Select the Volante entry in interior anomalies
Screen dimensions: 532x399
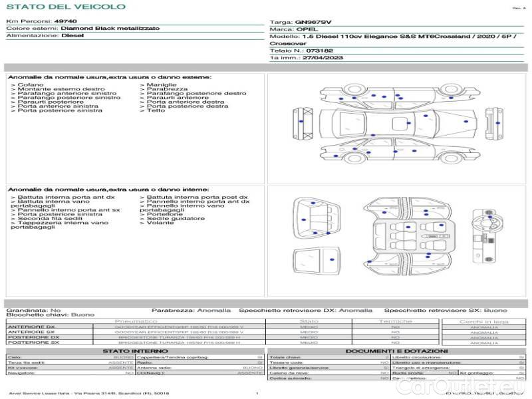[x=160, y=223]
